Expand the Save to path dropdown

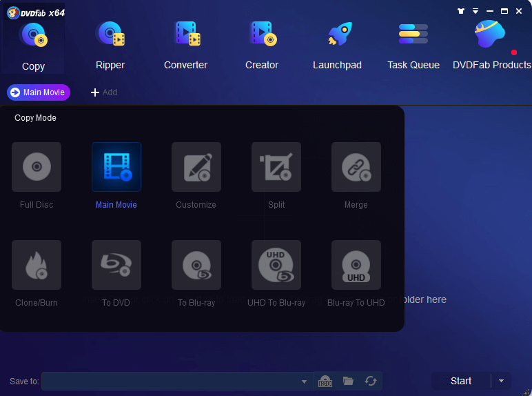pos(304,382)
